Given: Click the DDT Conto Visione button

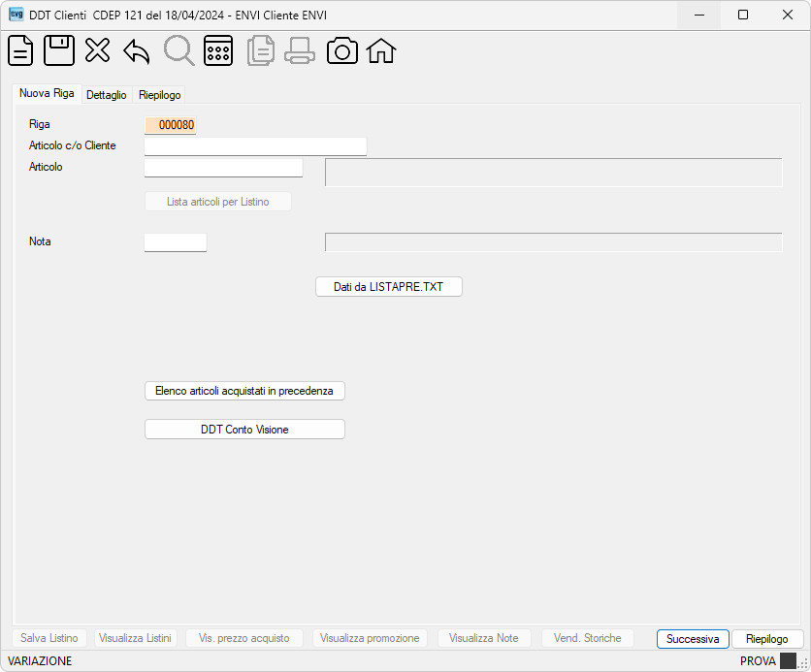Looking at the screenshot, I should [x=244, y=430].
